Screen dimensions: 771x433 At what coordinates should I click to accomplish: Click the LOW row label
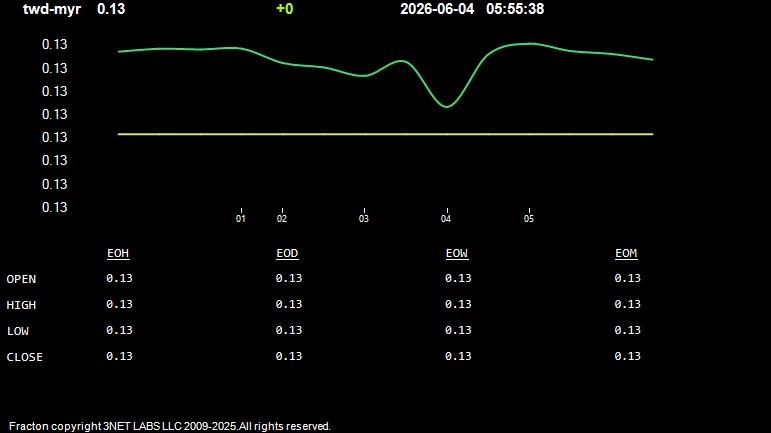18,331
